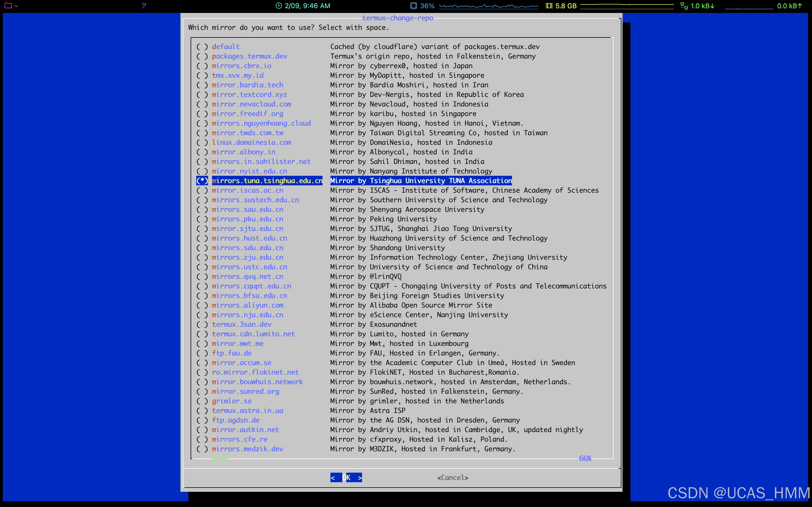Click the CPU usage graph line
This screenshot has width=812, height=507.
tap(489, 6)
